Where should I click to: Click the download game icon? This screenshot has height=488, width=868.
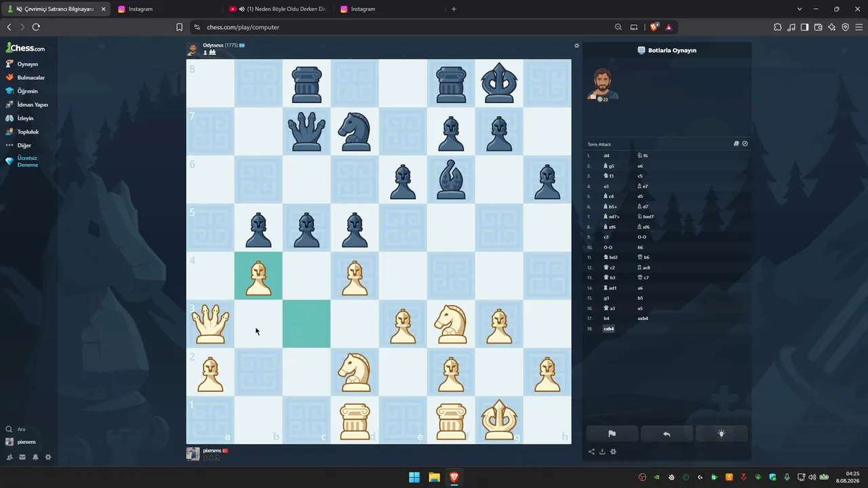click(602, 451)
